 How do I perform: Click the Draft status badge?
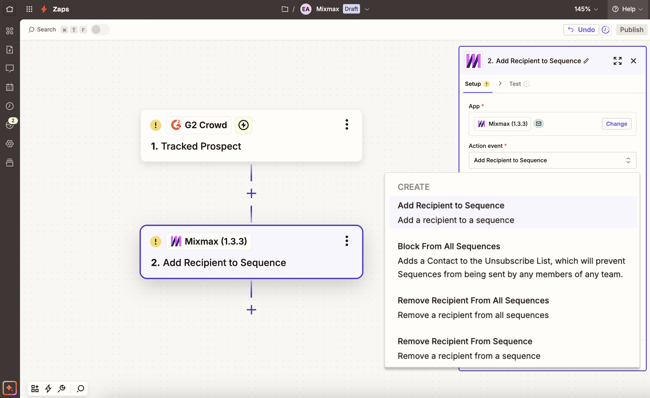(x=351, y=9)
